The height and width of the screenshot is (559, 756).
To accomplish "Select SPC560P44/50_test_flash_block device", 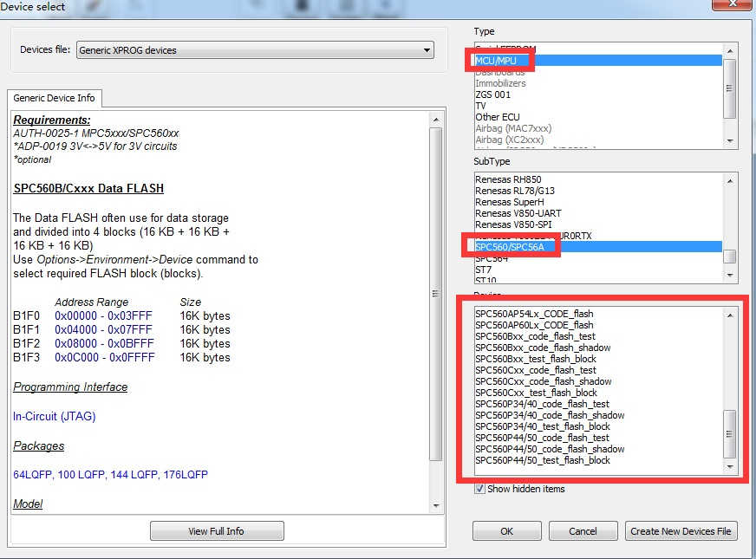I will pos(598,460).
